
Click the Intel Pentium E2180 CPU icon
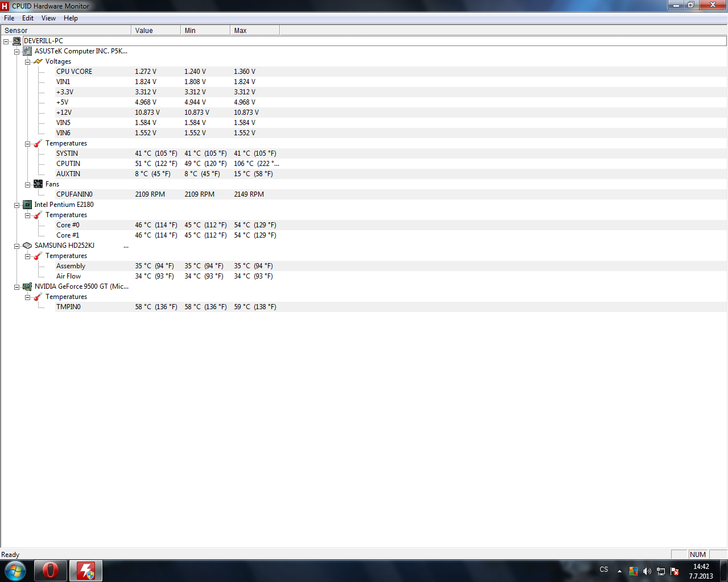point(27,205)
